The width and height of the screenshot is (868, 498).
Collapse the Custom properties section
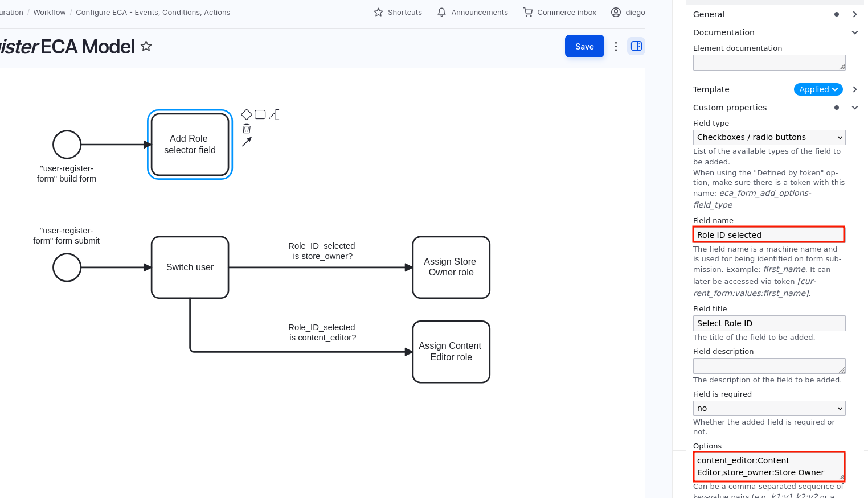point(854,108)
